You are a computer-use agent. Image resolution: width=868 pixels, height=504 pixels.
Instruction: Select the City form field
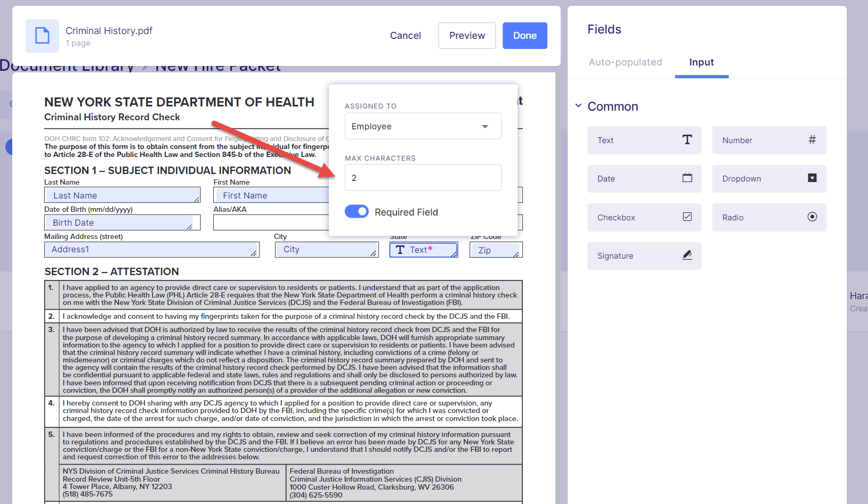(x=327, y=250)
